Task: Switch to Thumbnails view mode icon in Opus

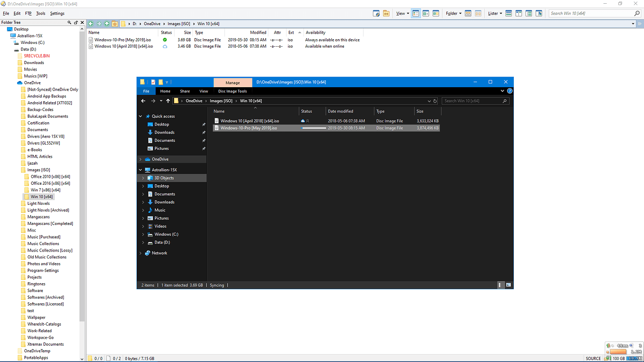Action: pos(436,14)
